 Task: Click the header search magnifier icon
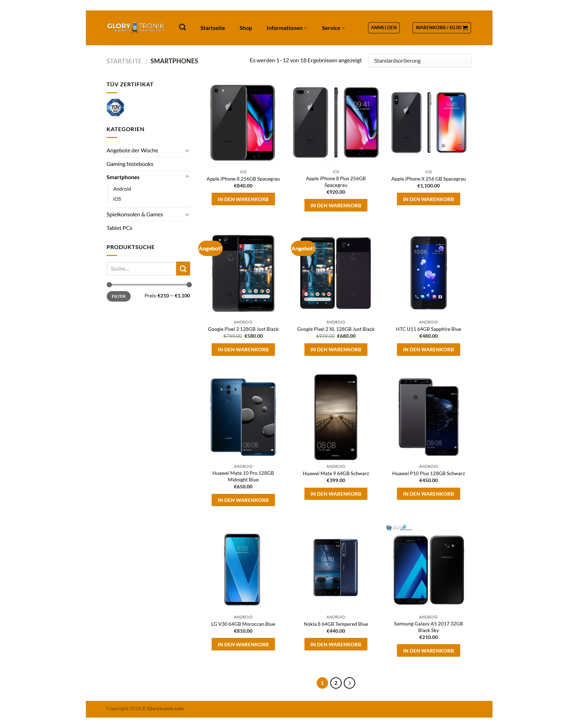pos(182,27)
